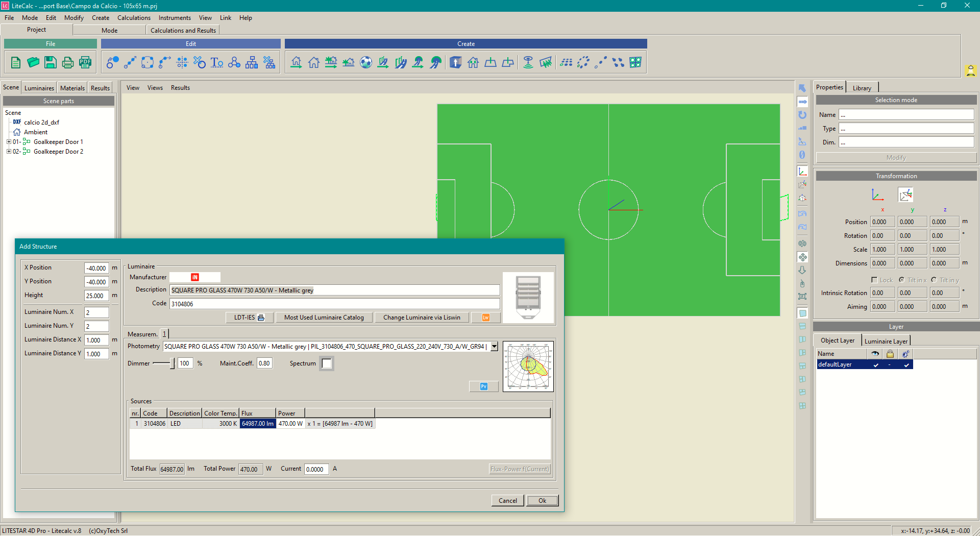
Task: Click the four-squares grid icon at Create toolbar end
Action: (x=635, y=62)
